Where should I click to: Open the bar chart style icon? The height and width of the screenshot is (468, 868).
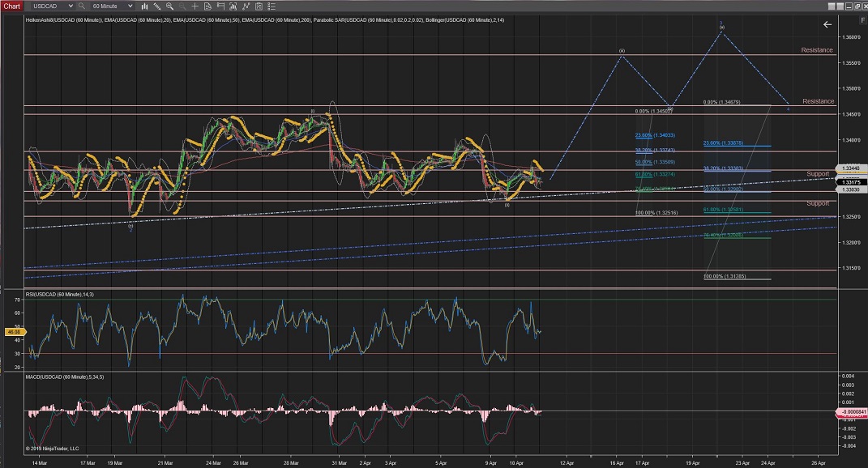click(x=145, y=6)
